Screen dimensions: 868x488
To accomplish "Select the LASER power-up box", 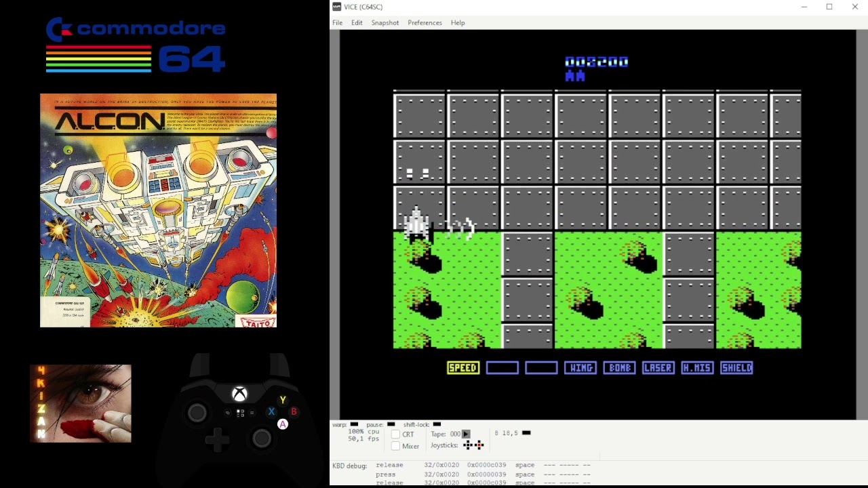I will point(658,368).
